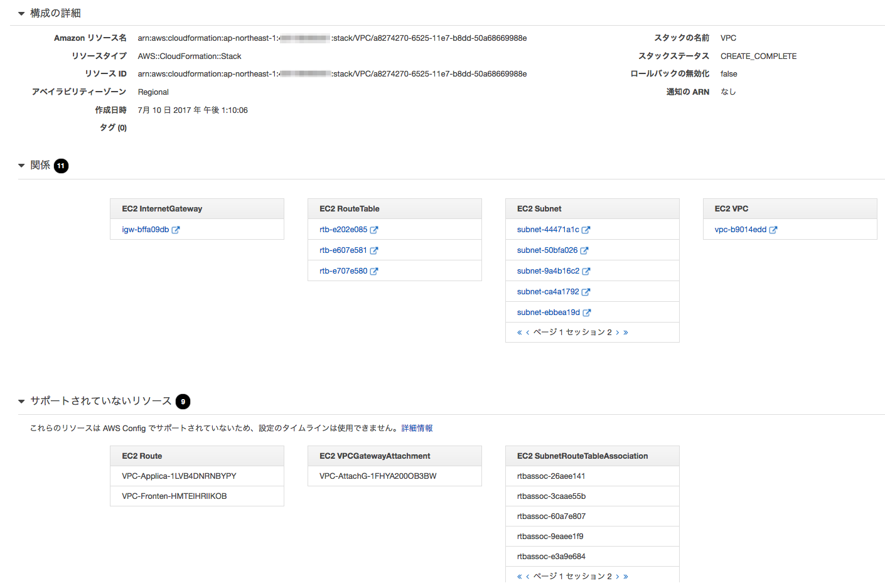Screen dimensions: 885x588
Task: Go to next page in EC2 Subnet list
Action: (x=618, y=332)
